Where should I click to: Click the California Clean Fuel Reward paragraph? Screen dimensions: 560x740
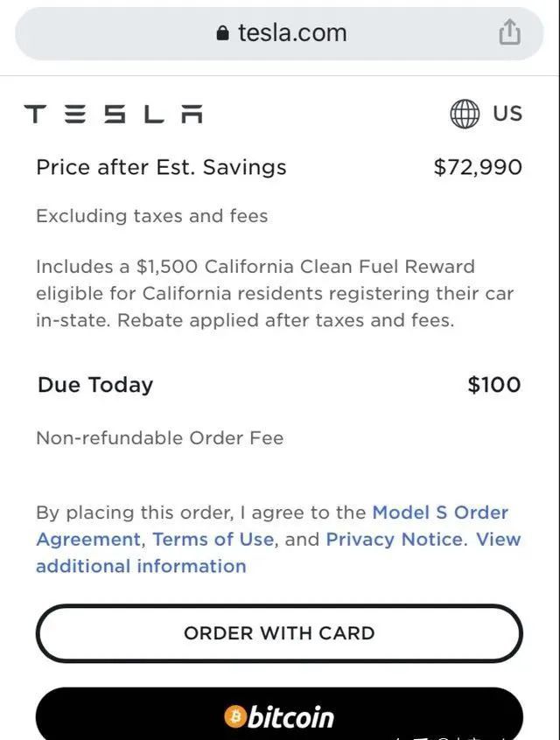[275, 293]
